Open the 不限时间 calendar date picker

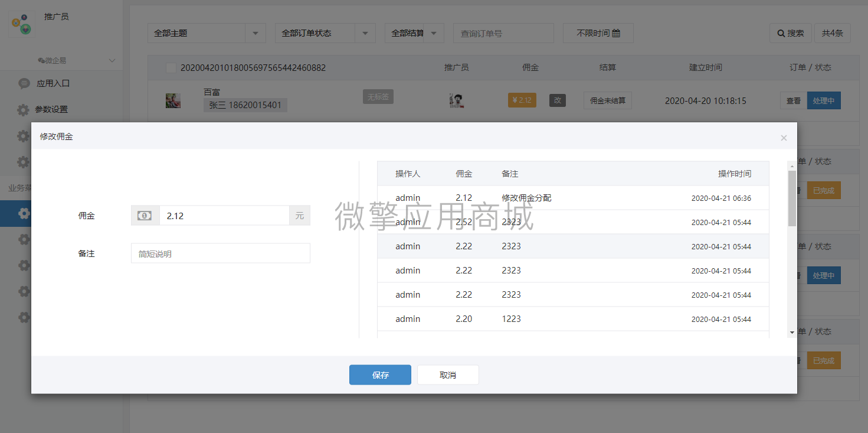(598, 33)
